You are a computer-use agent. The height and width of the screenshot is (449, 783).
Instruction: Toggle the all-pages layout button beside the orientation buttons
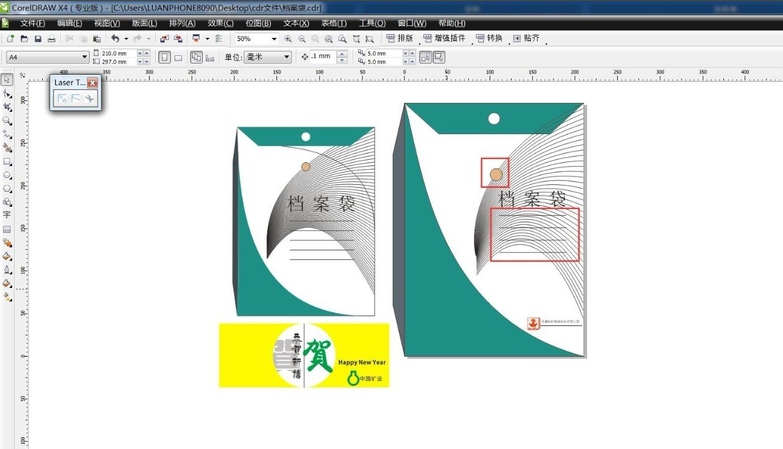point(196,57)
